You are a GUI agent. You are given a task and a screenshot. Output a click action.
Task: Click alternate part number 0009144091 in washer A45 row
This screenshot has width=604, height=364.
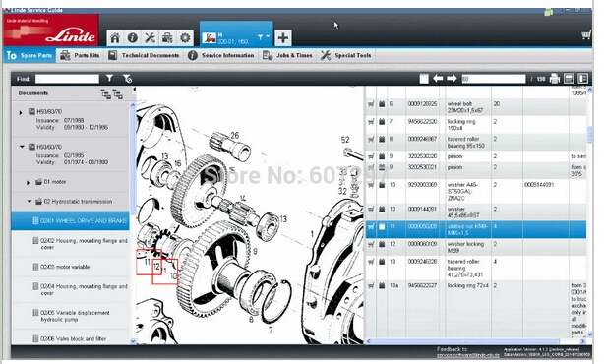(539, 185)
